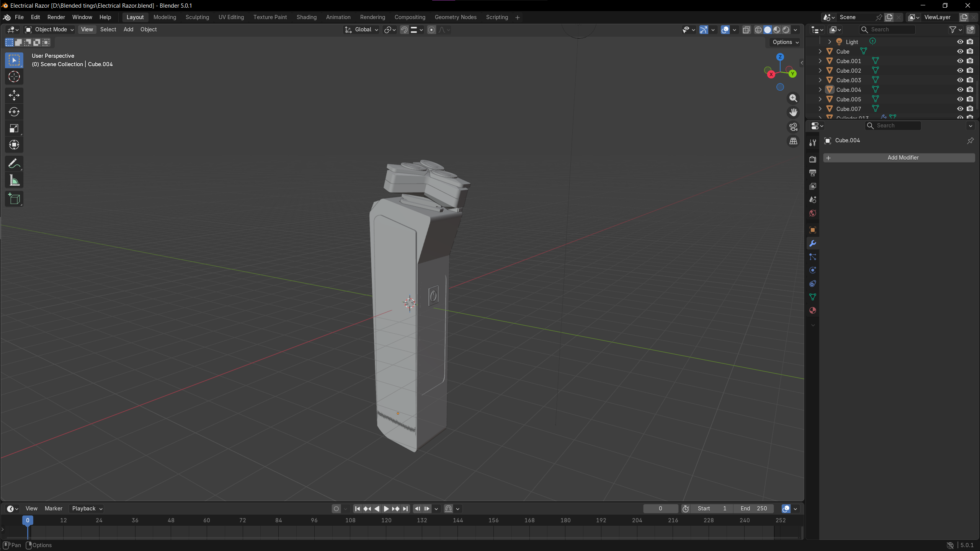The image size is (980, 551).
Task: Open the Render menu
Action: click(x=56, y=17)
